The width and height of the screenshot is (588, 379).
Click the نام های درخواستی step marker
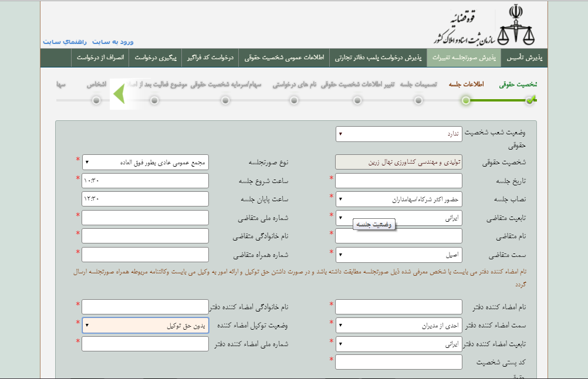point(294,100)
